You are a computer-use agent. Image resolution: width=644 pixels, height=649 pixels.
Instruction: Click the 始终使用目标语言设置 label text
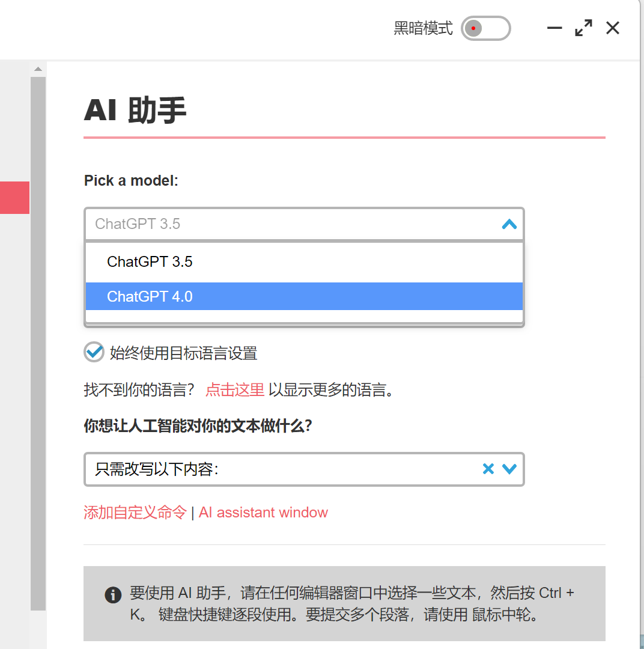(x=183, y=353)
